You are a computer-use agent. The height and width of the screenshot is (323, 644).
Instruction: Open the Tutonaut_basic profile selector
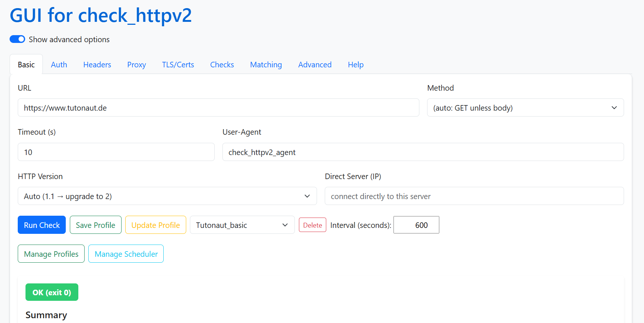point(242,225)
